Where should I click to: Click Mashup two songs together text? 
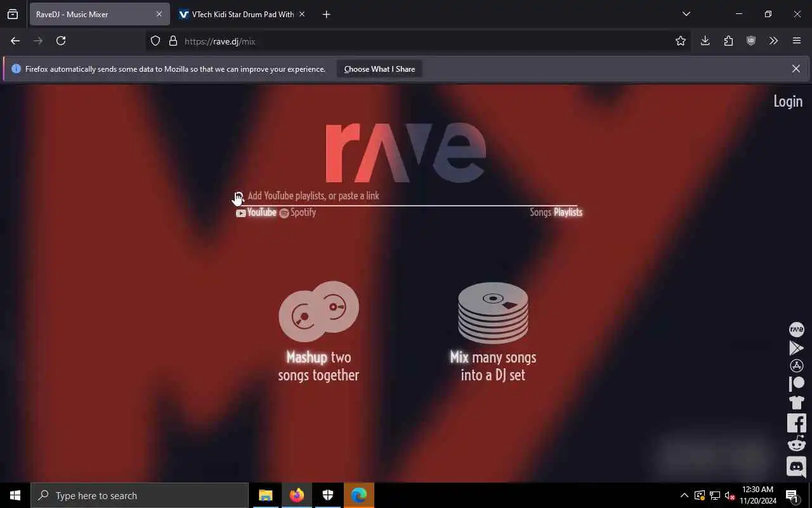click(318, 366)
